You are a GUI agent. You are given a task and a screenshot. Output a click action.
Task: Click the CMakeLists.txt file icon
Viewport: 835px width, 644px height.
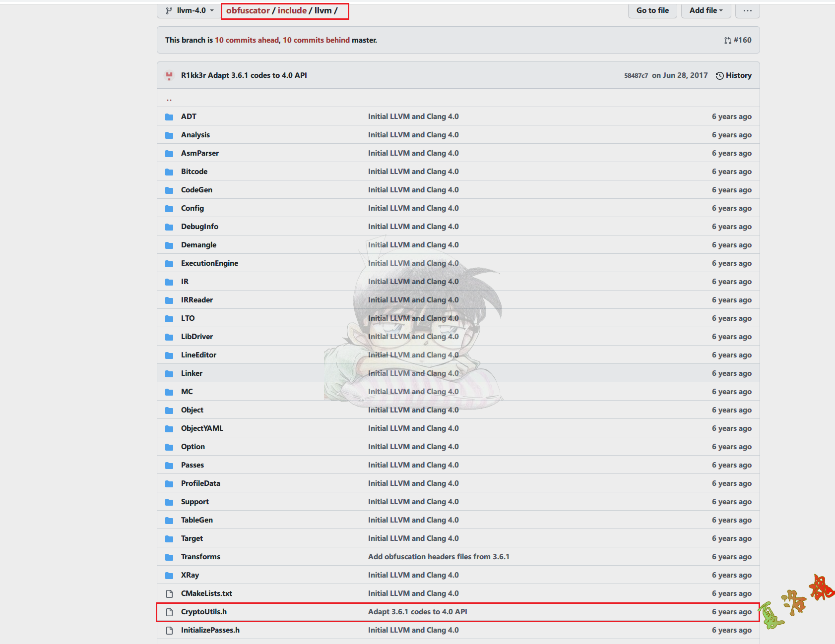pyautogui.click(x=169, y=593)
